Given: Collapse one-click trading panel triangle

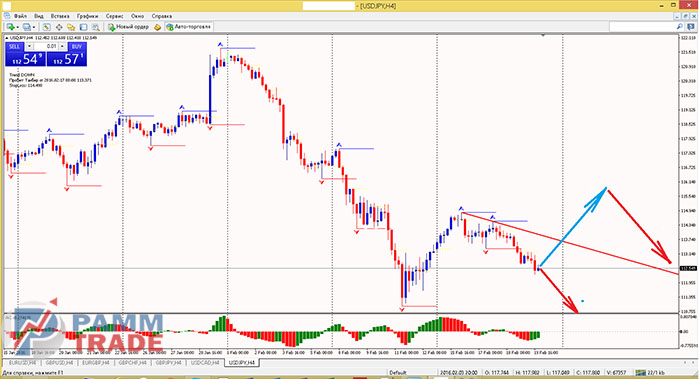Looking at the screenshot, I should coord(7,38).
